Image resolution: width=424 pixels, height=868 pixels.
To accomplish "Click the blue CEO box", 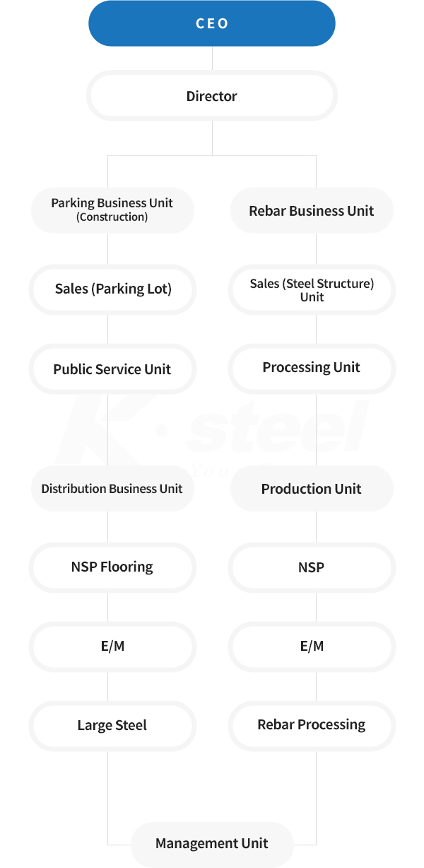I will coord(212,23).
